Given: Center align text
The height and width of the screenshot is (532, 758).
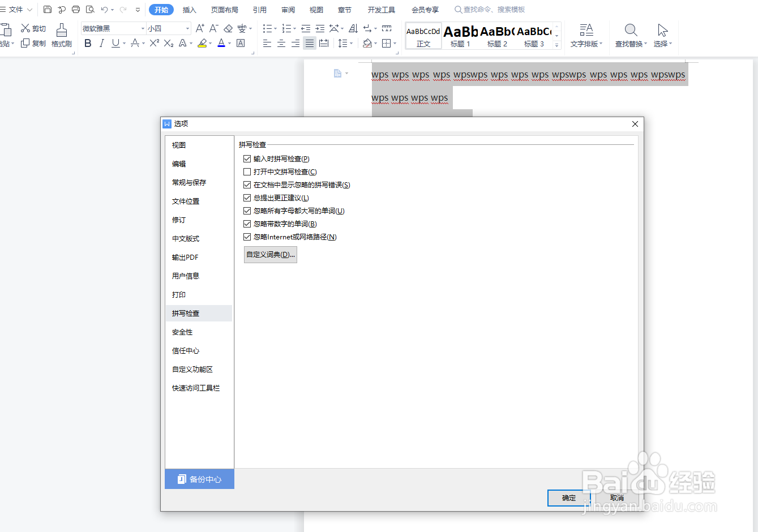Looking at the screenshot, I should [281, 43].
